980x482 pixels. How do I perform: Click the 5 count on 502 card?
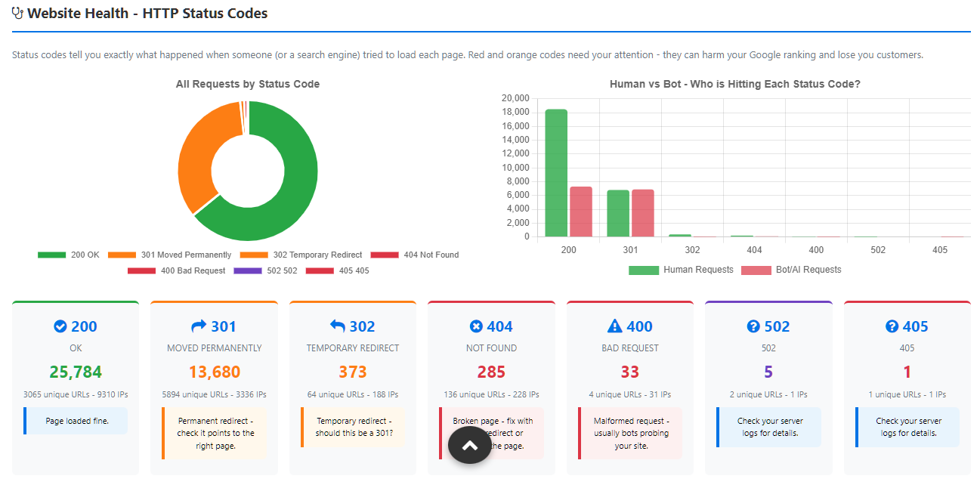(768, 372)
